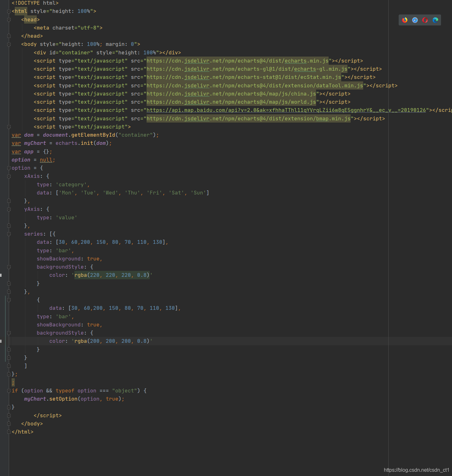
Task: Click the underlined 'null' keyword
Action: [x=46, y=160]
